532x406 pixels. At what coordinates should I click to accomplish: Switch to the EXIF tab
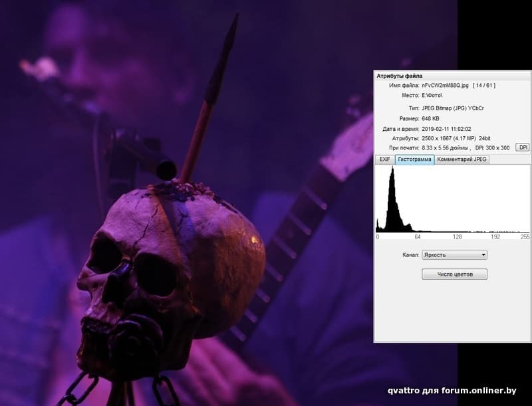pos(384,159)
